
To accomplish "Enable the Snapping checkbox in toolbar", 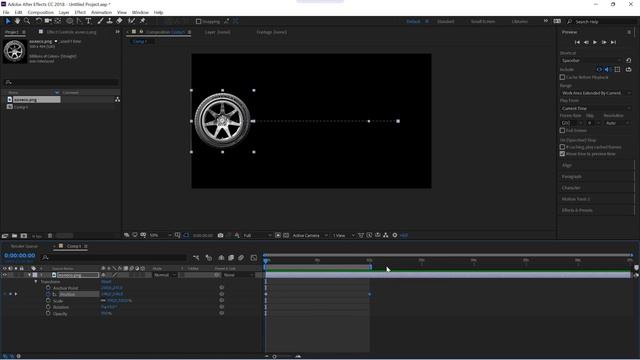I will pyautogui.click(x=199, y=21).
